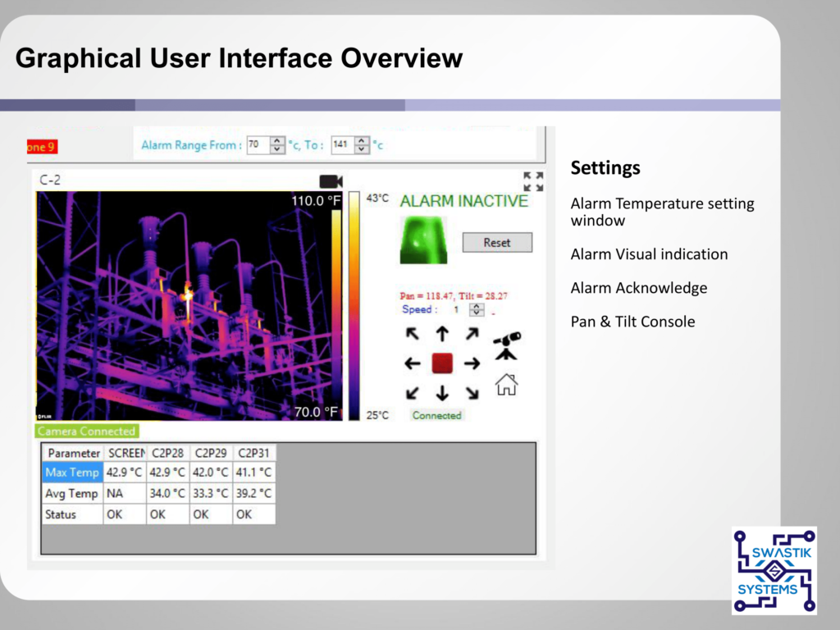840x630 pixels.
Task: Decrease Alarm Range From value
Action: [277, 149]
